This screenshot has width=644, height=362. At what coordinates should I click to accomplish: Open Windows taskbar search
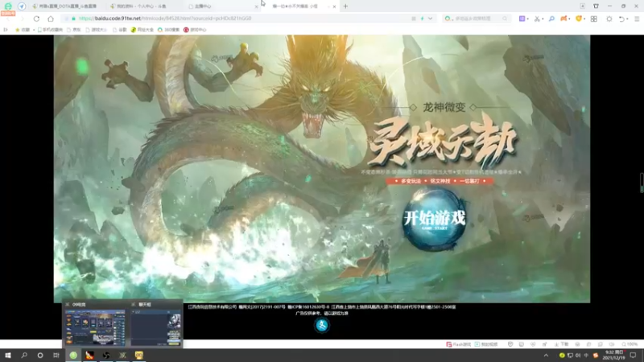click(24, 355)
